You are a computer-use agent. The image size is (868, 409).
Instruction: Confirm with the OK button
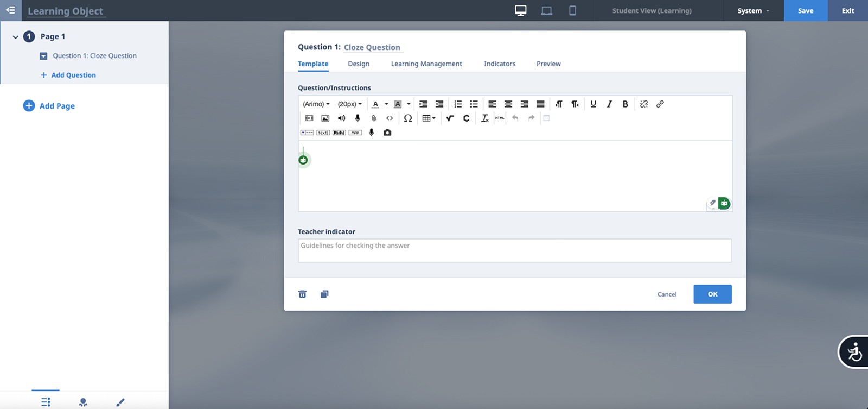point(712,294)
